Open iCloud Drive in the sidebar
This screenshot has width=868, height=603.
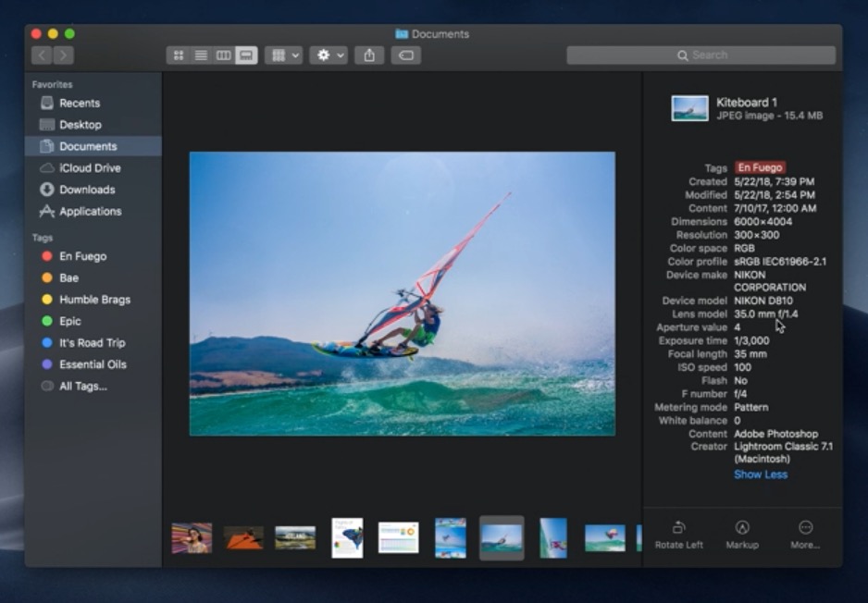[89, 168]
